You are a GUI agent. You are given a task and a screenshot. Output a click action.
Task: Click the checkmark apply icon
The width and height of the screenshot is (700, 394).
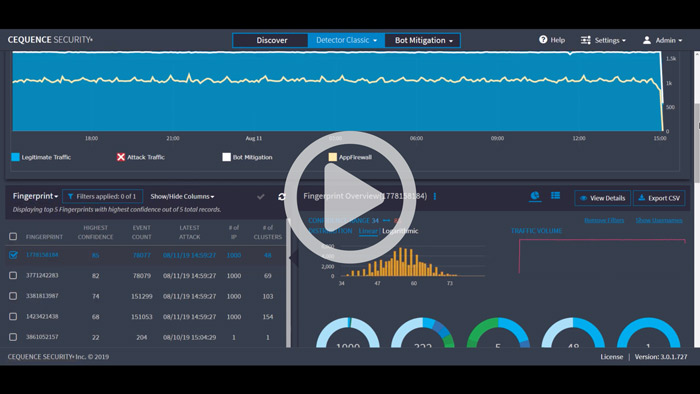click(x=261, y=196)
